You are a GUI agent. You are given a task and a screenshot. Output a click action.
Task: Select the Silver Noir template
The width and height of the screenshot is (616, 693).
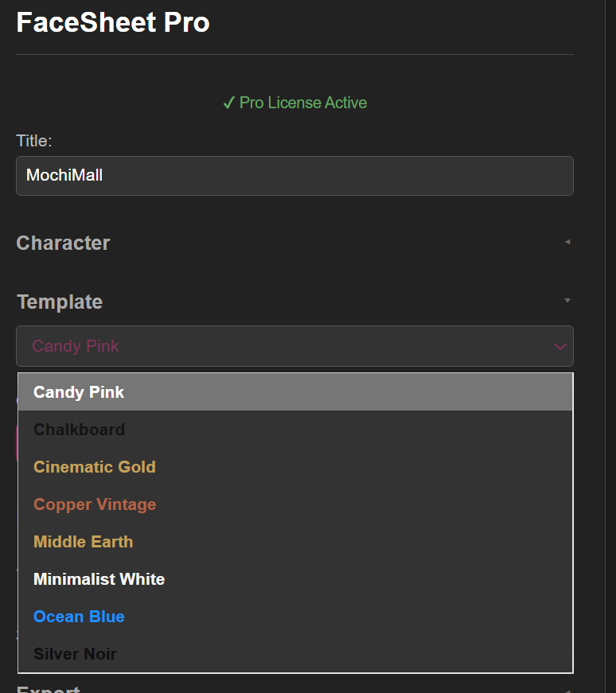coord(75,653)
